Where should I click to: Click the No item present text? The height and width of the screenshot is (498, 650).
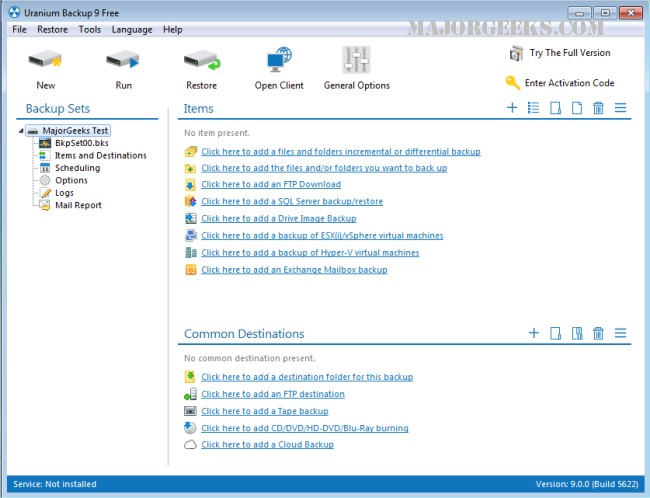pyautogui.click(x=217, y=133)
